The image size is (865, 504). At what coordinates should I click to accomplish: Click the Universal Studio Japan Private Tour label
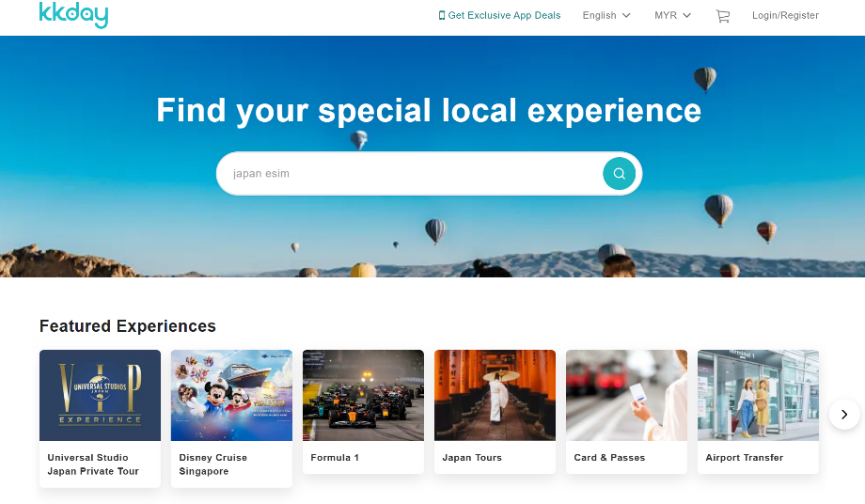[93, 465]
